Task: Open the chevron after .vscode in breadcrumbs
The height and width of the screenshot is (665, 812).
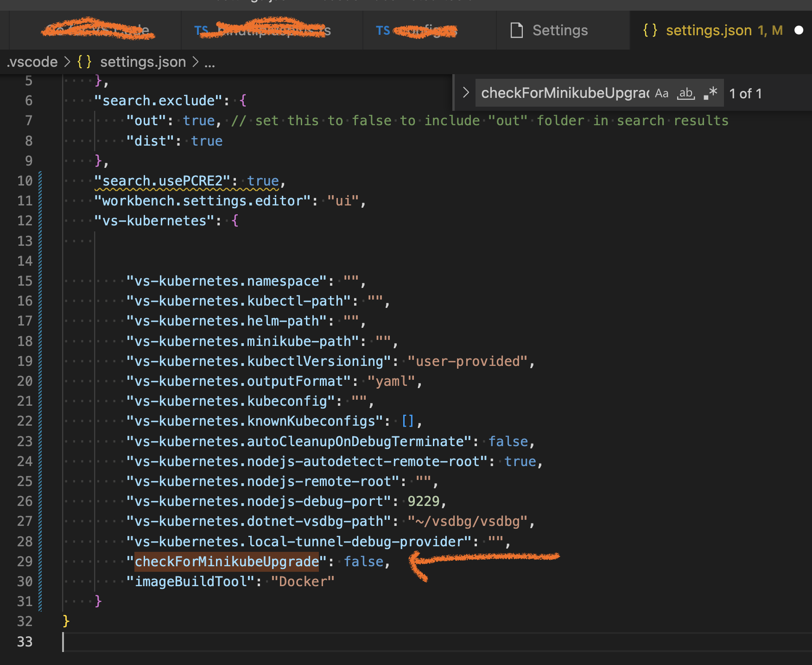Action: pos(68,62)
